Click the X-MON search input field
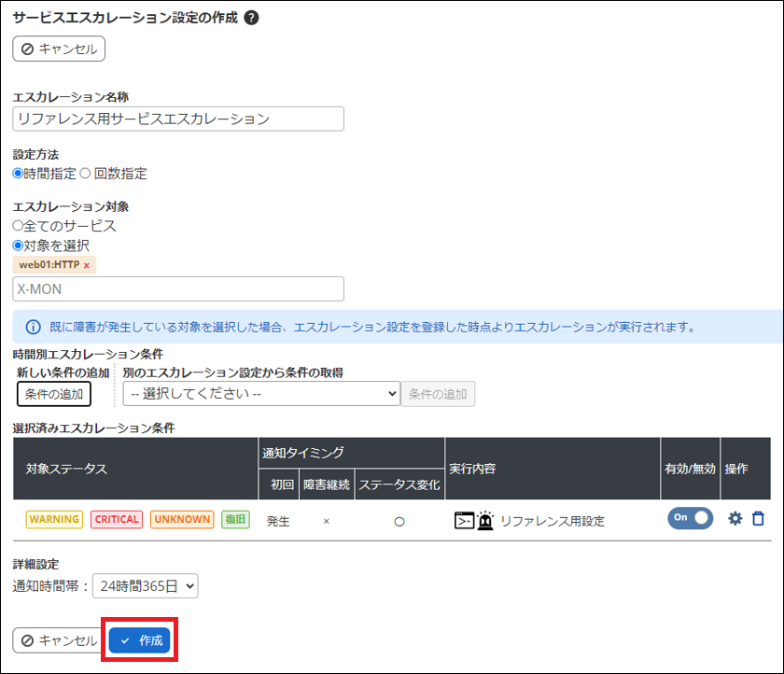The height and width of the screenshot is (674, 784). [x=177, y=289]
